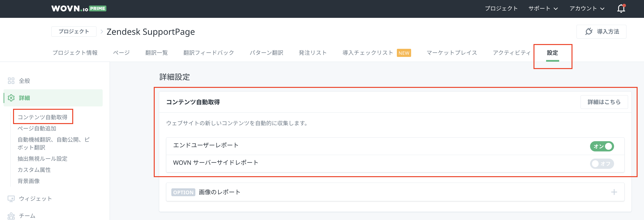Go to プロジェクト in the top navigation
This screenshot has height=220, width=644.
coord(501,9)
